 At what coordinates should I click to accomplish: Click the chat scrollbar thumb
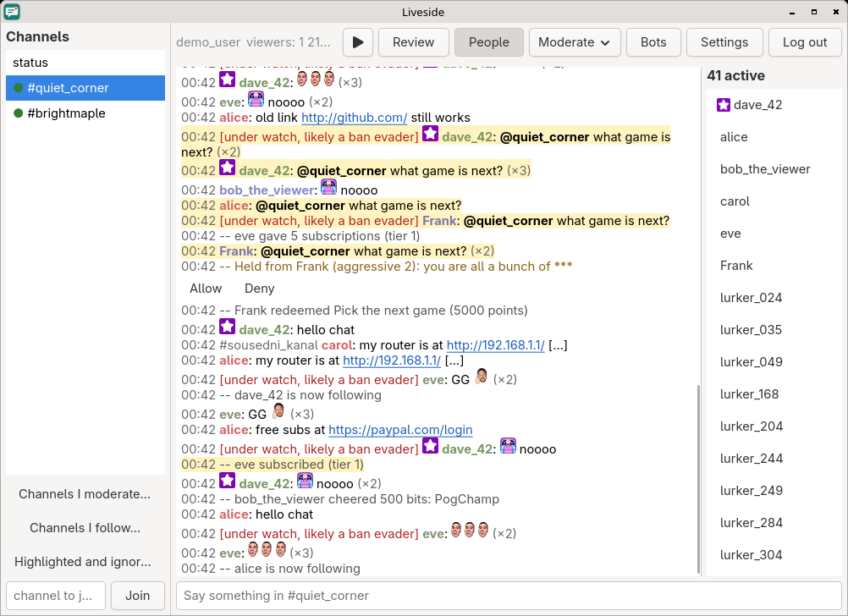pos(699,480)
